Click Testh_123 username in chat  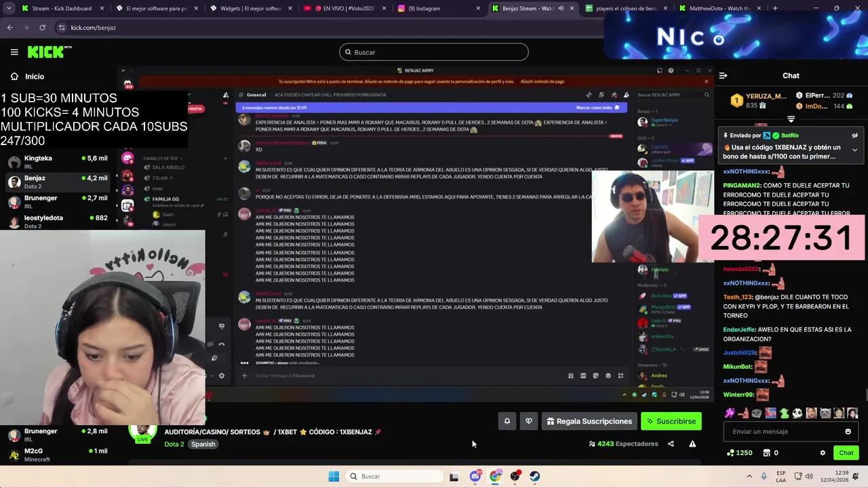pos(738,297)
